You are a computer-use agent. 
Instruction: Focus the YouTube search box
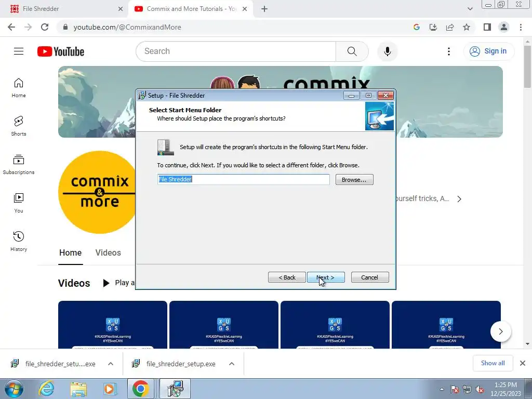236,51
